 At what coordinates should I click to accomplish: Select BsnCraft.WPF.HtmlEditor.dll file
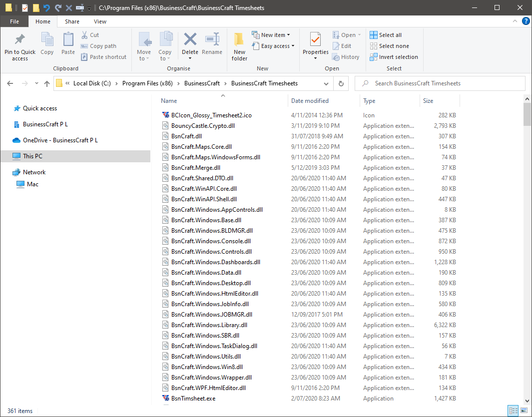coord(208,388)
